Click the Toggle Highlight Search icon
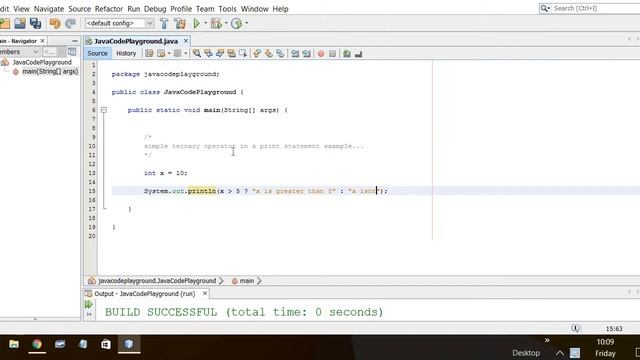 (x=231, y=53)
